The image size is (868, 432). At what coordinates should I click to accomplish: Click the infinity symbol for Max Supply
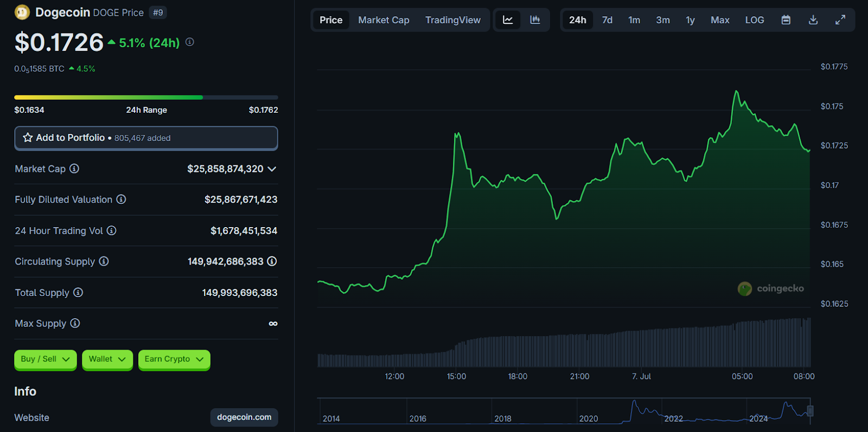point(273,324)
